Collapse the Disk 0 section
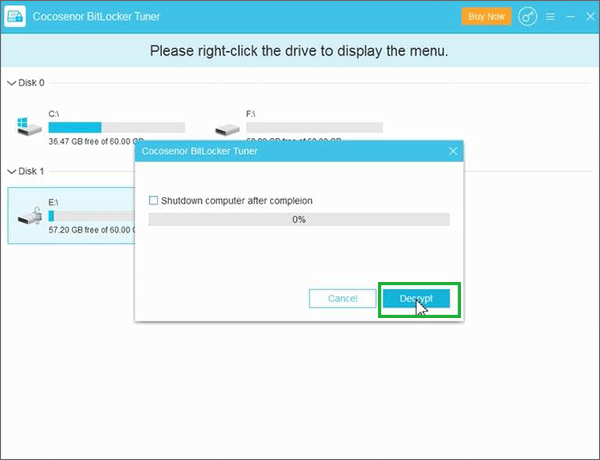This screenshot has height=460, width=600. click(11, 83)
